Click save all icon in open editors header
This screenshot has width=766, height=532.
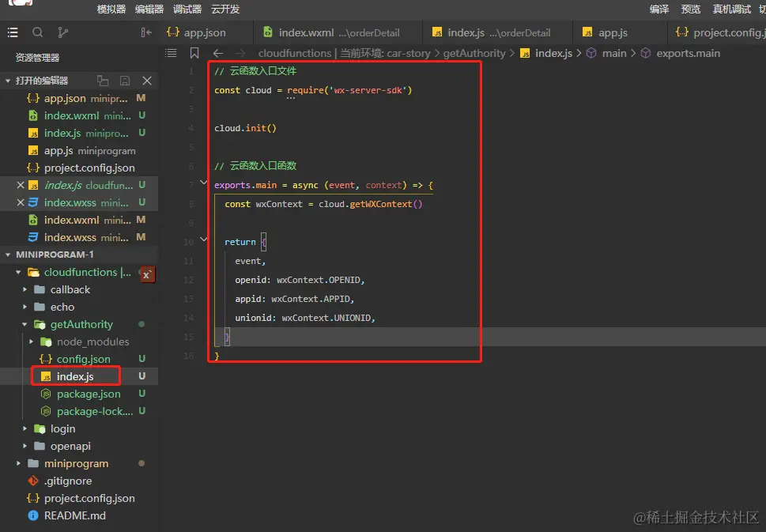click(124, 81)
